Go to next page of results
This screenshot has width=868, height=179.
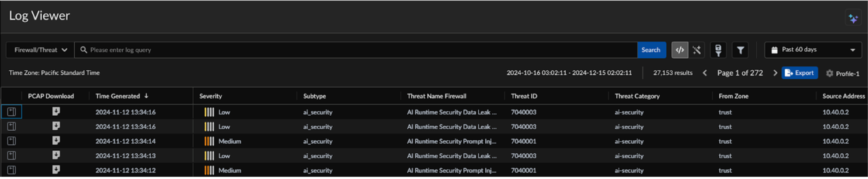click(x=775, y=73)
